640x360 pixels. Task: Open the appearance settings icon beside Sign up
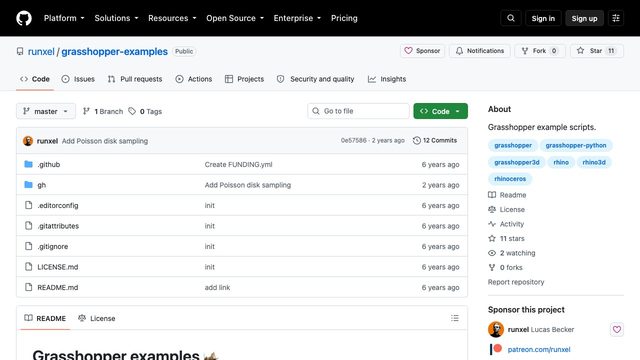(x=616, y=18)
